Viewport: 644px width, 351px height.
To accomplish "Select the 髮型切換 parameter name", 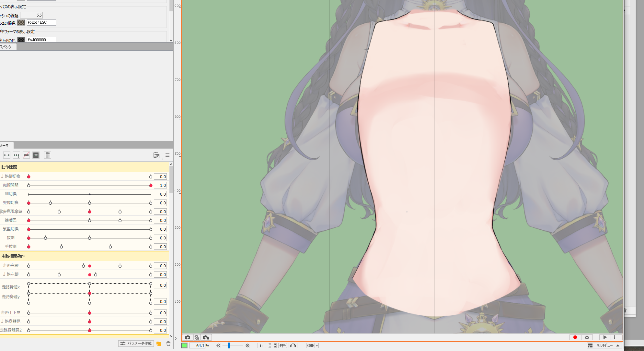I will click(x=11, y=229).
